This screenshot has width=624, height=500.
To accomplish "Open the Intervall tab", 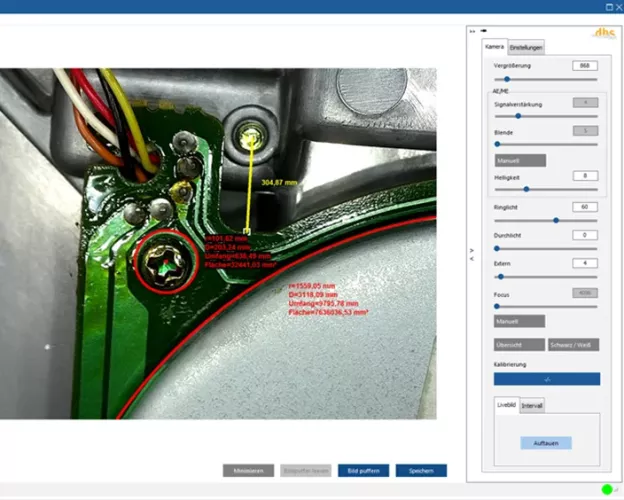I will click(x=532, y=406).
